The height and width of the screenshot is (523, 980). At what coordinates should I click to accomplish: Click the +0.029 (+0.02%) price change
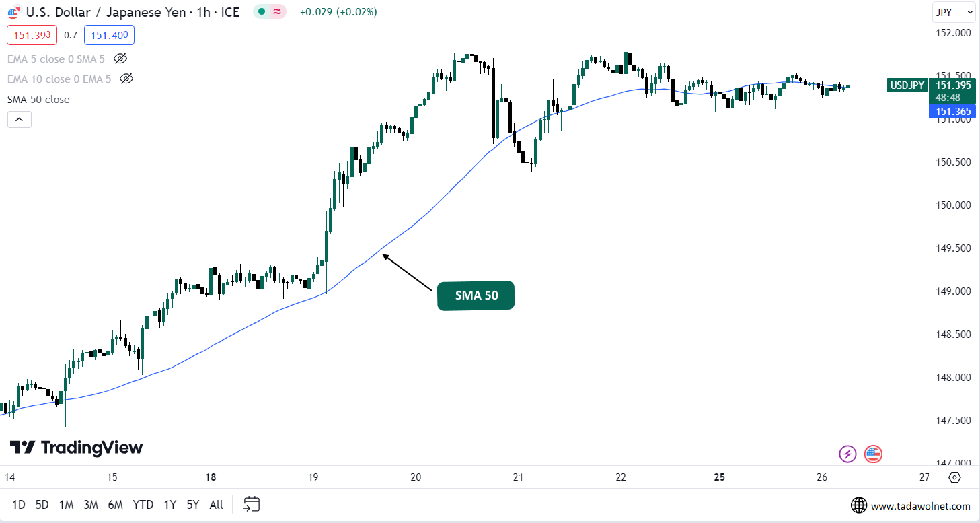[x=338, y=12]
